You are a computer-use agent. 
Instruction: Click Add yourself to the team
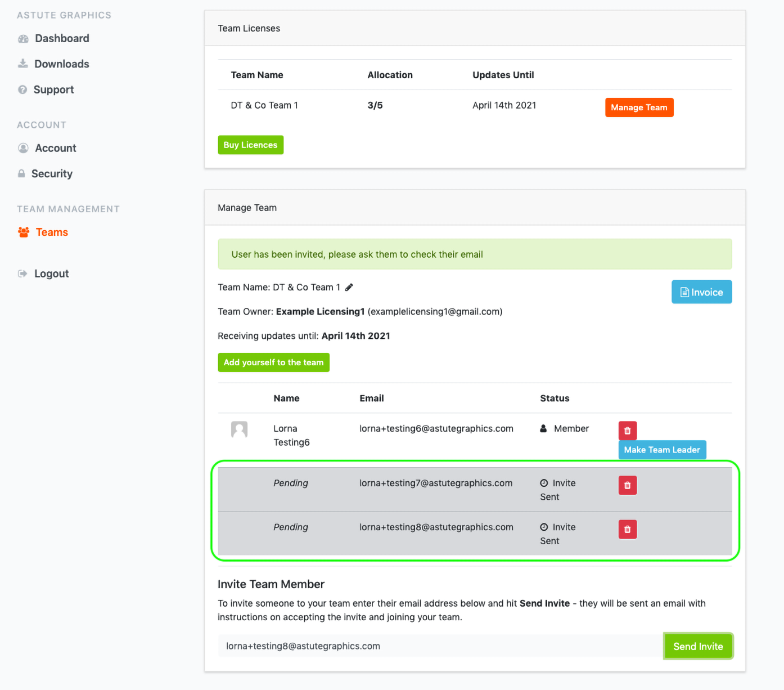click(x=273, y=362)
